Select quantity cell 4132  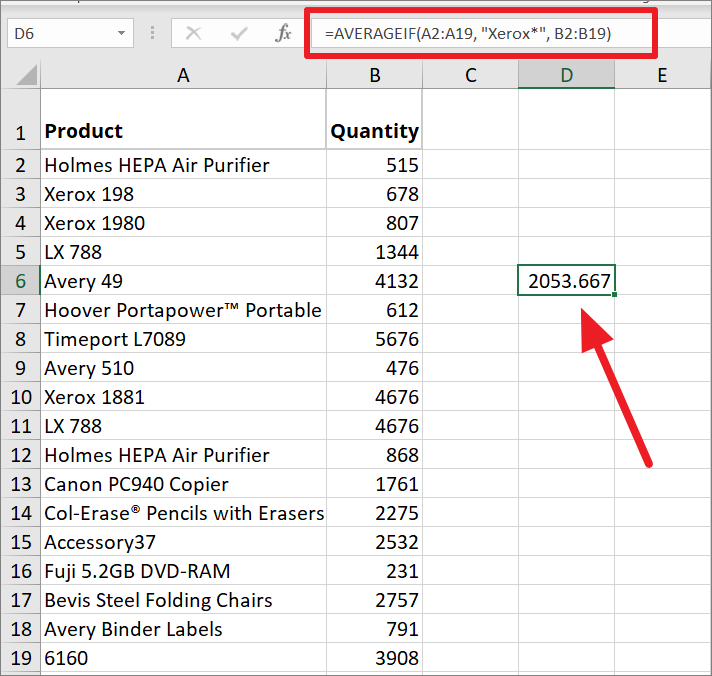pyautogui.click(x=374, y=281)
